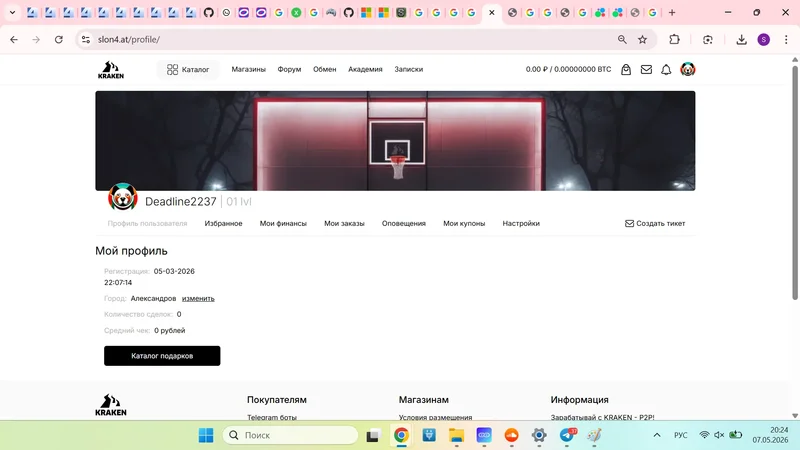Click the site info icon in address bar
The width and height of the screenshot is (800, 450).
pos(86,39)
